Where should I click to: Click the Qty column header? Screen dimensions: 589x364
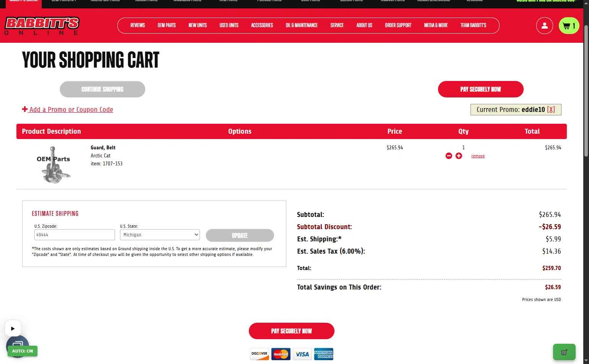click(463, 131)
